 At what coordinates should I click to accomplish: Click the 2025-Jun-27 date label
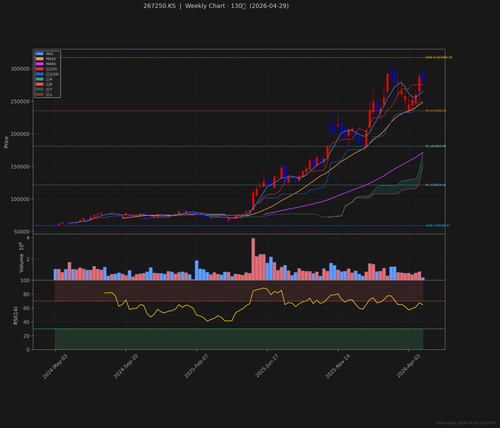pos(267,366)
